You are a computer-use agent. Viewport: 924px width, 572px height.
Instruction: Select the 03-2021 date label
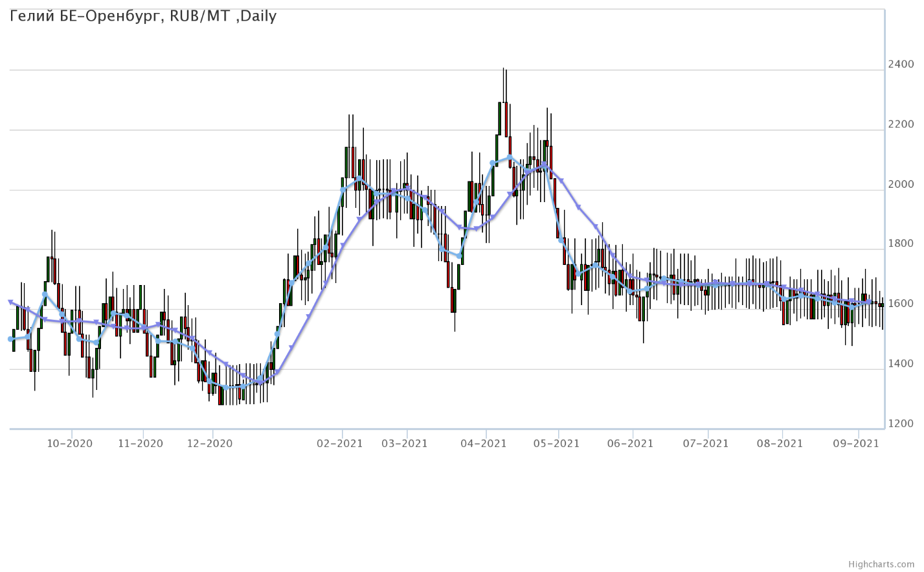[x=405, y=444]
